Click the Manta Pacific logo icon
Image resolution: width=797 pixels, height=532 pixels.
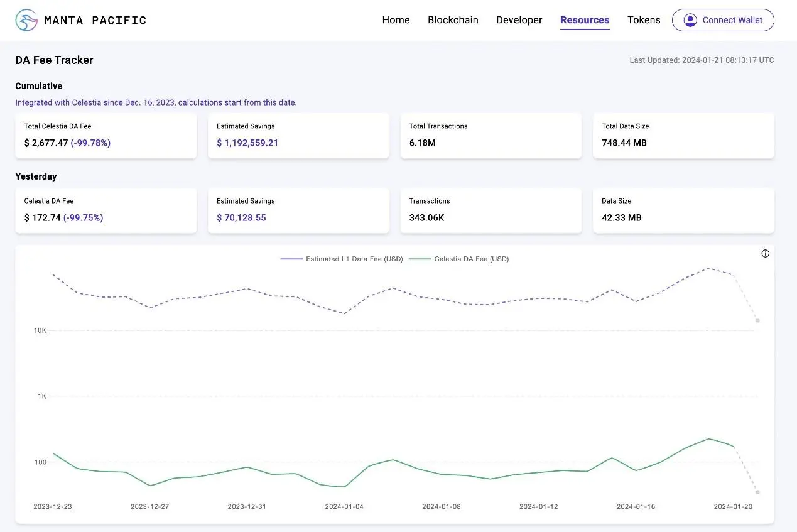26,20
